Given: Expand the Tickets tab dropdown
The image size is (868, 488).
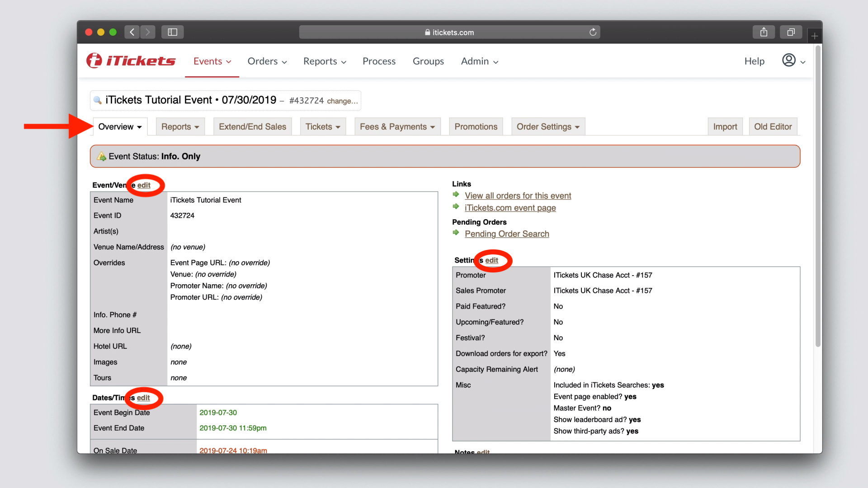Looking at the screenshot, I should pos(323,127).
